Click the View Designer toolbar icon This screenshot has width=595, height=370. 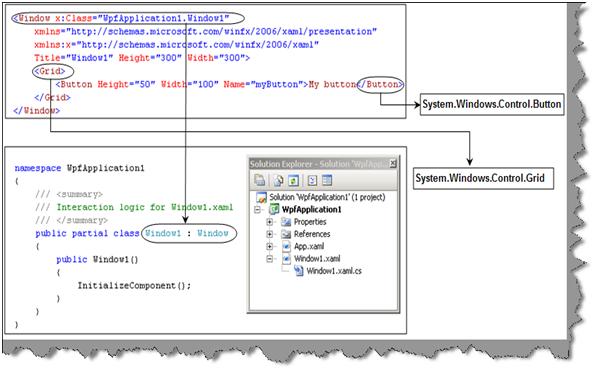pos(327,180)
